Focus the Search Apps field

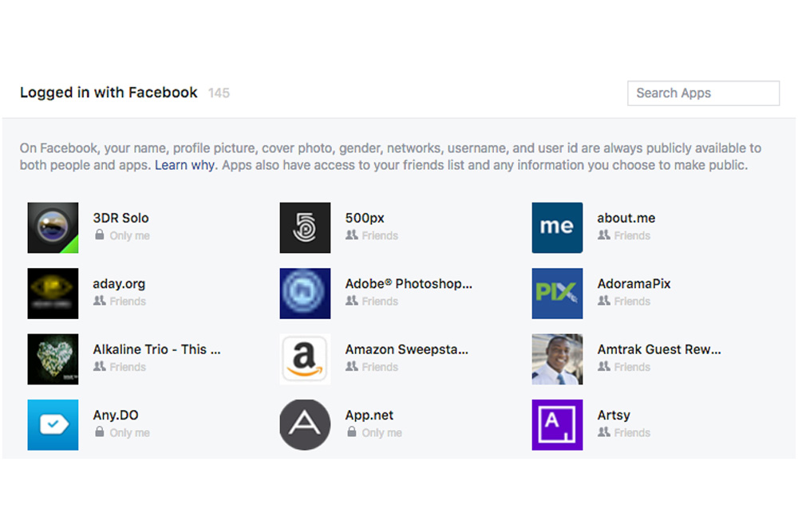coord(703,93)
